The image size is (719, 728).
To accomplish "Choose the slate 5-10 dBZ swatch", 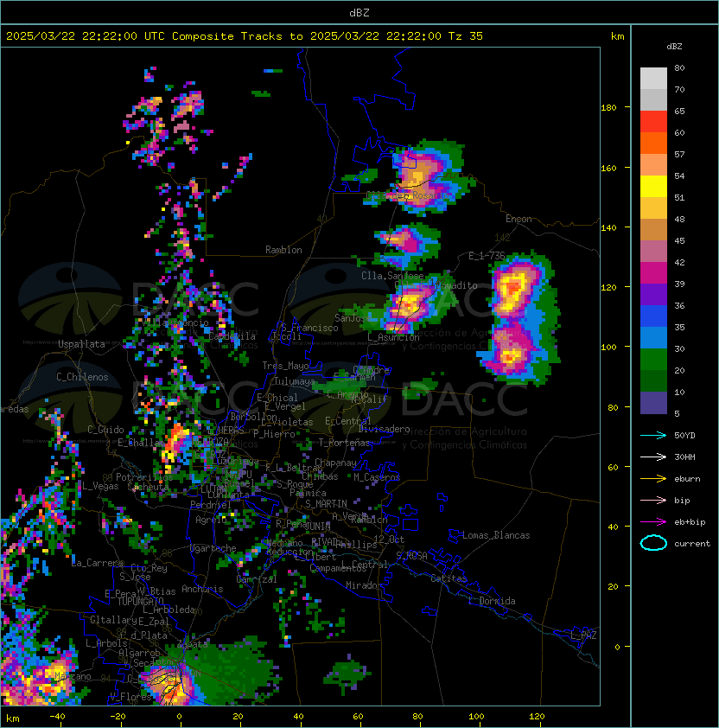I will (653, 403).
